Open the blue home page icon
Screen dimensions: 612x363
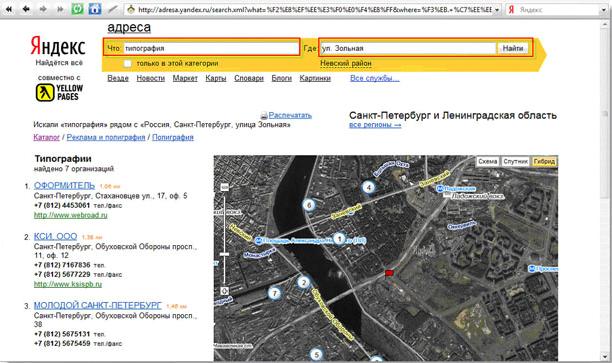pos(94,9)
